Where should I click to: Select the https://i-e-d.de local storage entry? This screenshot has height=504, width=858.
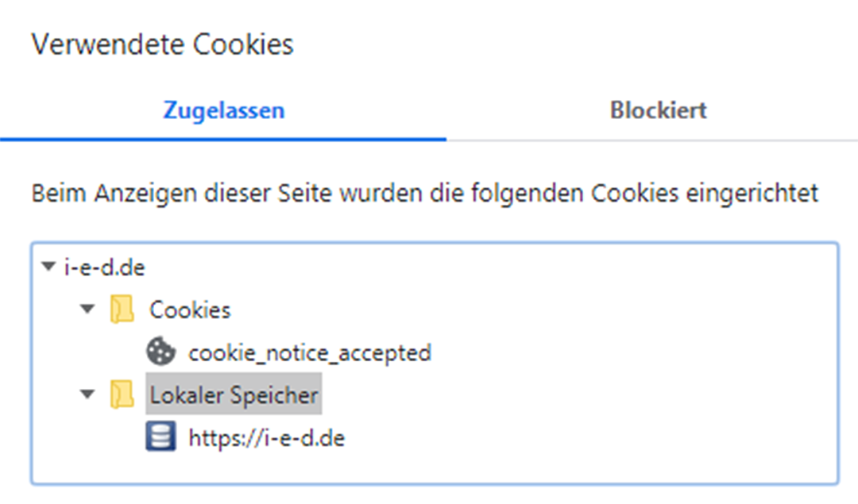point(266,437)
